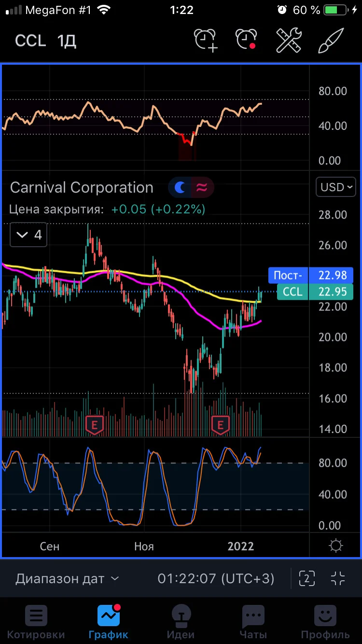Image resolution: width=362 pixels, height=644 pixels.
Task: Switch to the Профиль tab
Action: [325, 622]
